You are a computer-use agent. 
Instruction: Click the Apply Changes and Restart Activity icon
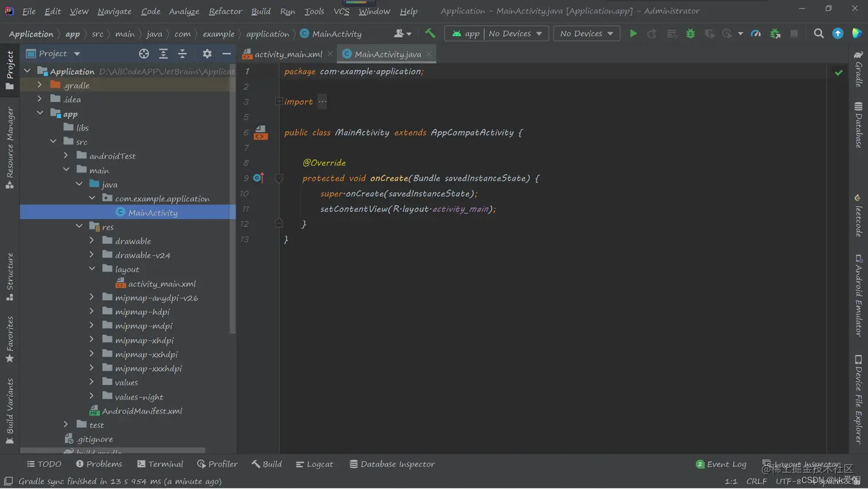tap(652, 34)
